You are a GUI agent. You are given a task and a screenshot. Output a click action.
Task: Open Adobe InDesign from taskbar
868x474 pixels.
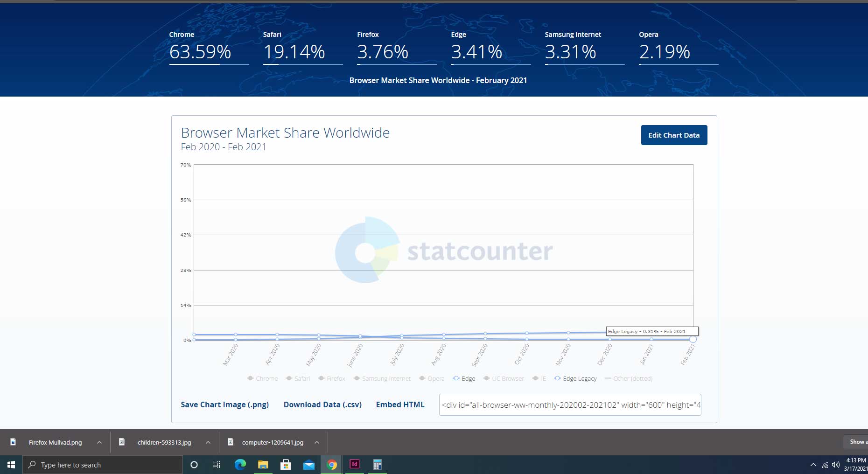tap(355, 465)
